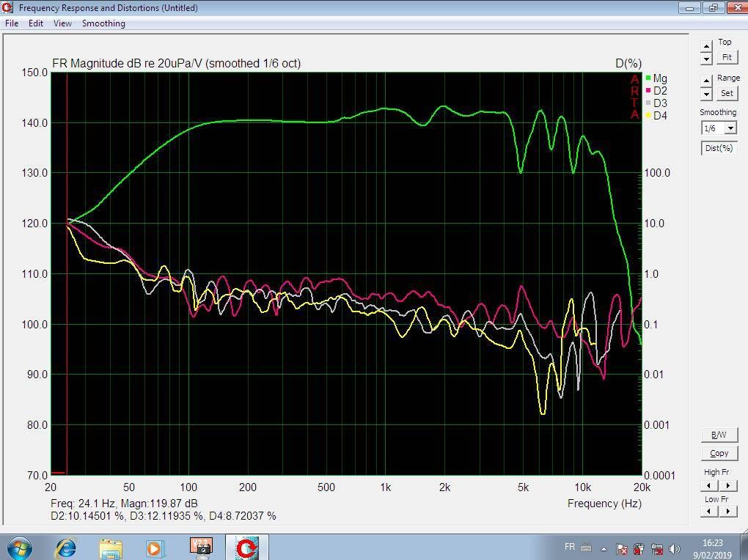The width and height of the screenshot is (748, 560).
Task: Click the Copy button
Action: (719, 453)
